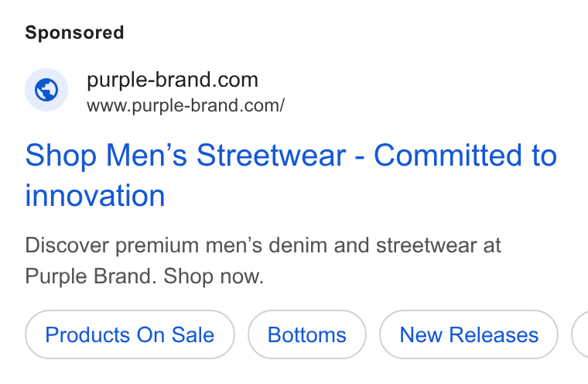Click the www.purple-brand.com/ URL text
Viewport: 588px width, 384px height.
(186, 105)
